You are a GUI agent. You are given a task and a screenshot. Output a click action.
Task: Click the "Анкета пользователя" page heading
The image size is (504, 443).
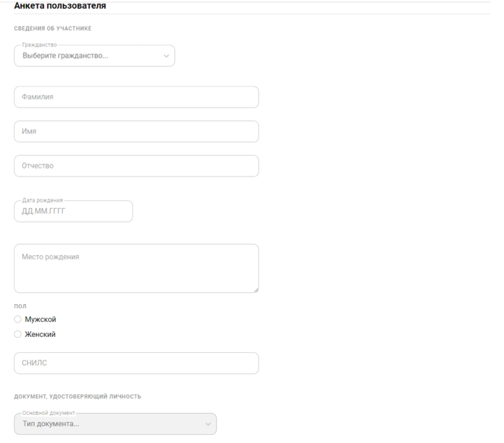pyautogui.click(x=60, y=6)
